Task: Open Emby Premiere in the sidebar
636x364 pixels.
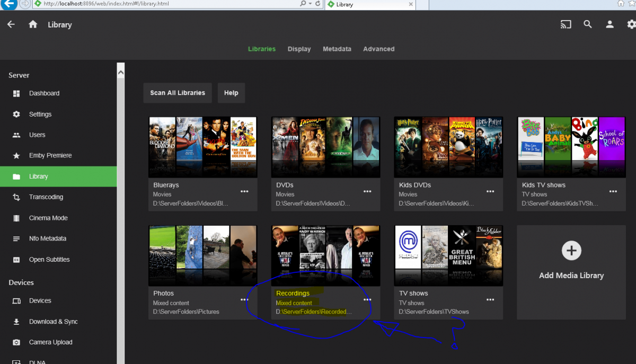Action: [50, 155]
